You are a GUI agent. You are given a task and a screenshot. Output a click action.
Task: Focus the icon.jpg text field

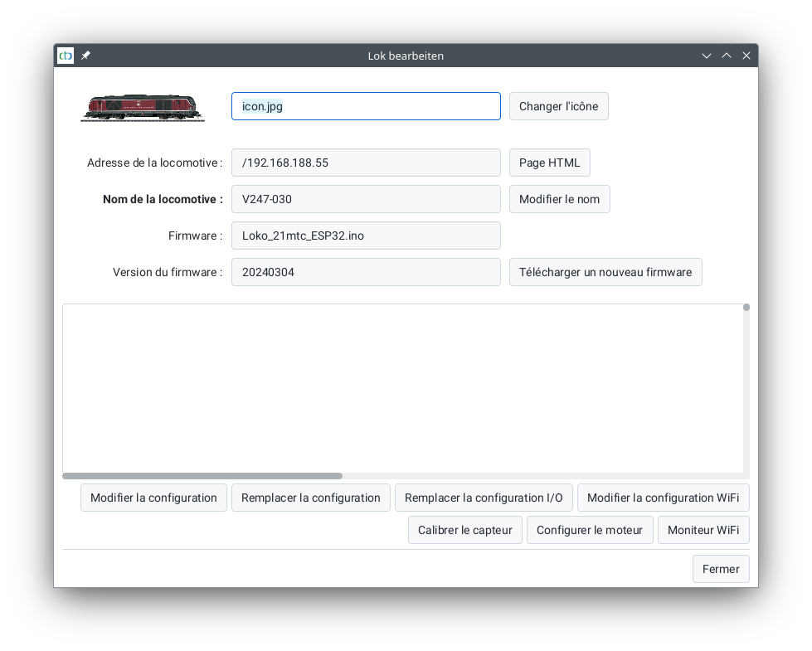[365, 106]
